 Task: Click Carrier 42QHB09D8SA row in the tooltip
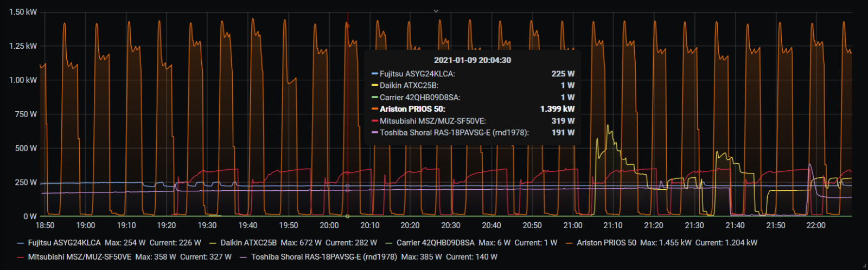pos(473,98)
